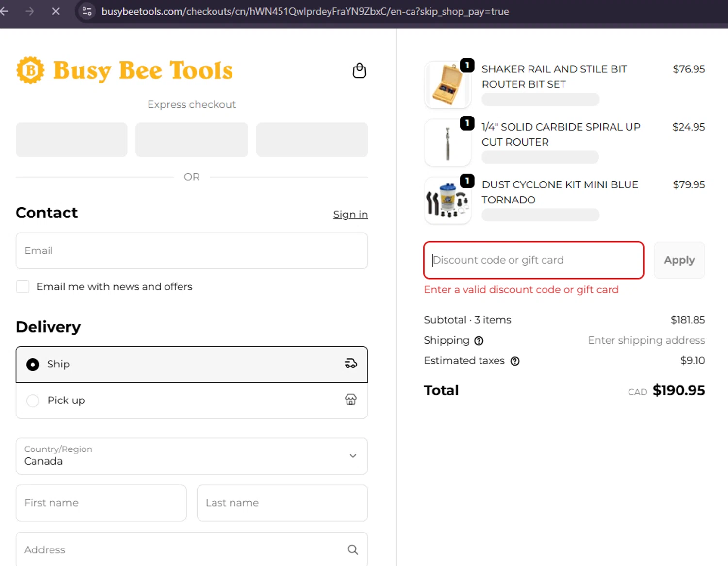This screenshot has height=566, width=728.
Task: Focus the Discount code or gift card field
Action: pos(534,260)
